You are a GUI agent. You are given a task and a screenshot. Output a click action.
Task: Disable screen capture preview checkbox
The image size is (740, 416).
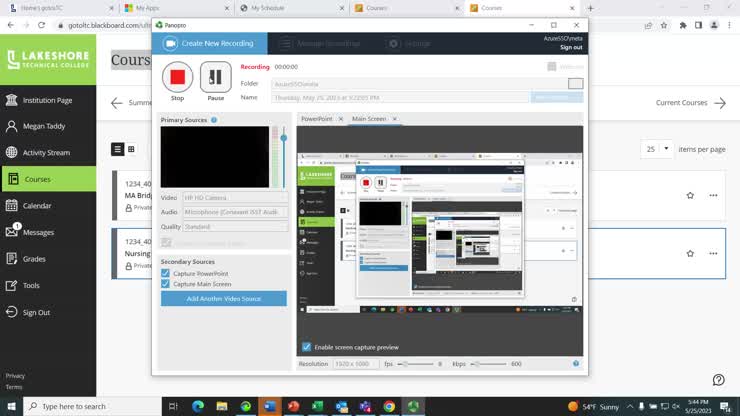[x=307, y=347]
